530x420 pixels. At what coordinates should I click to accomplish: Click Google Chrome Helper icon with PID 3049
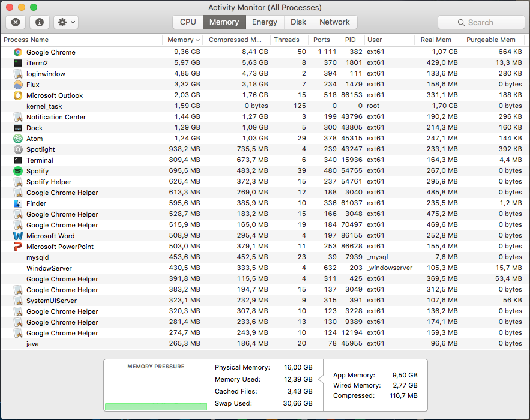point(18,290)
